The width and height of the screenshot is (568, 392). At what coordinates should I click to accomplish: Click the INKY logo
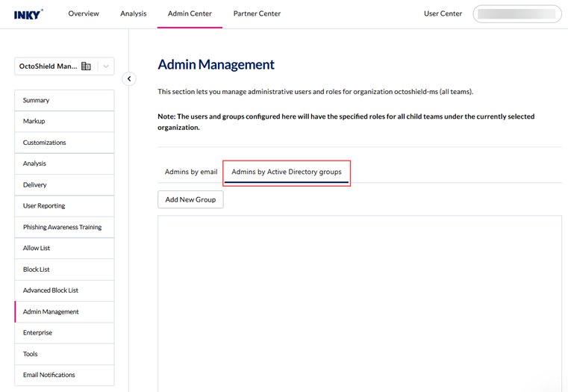point(28,14)
